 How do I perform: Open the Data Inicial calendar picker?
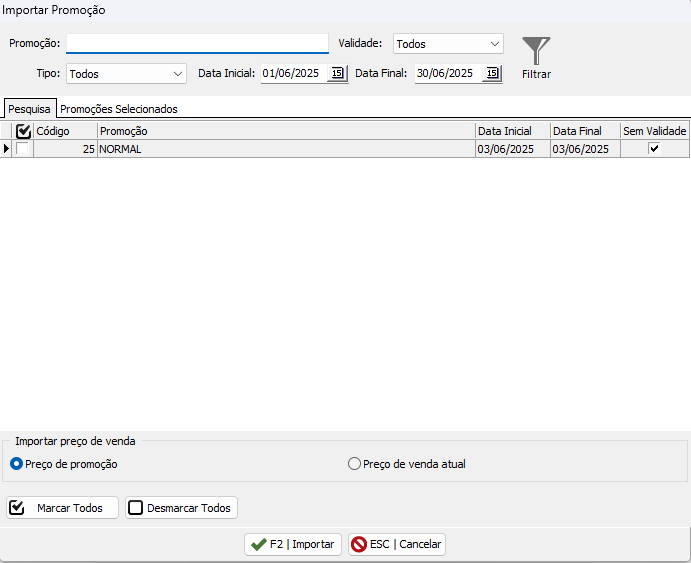(337, 73)
